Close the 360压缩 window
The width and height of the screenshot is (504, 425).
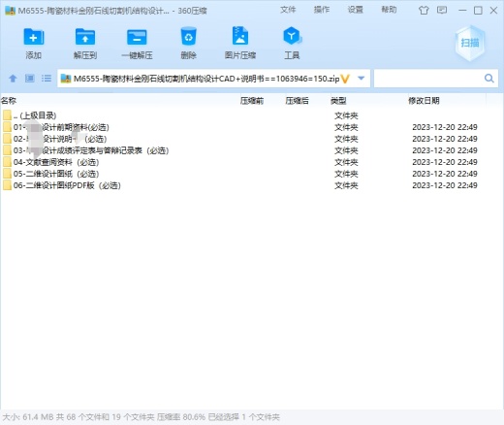(493, 11)
